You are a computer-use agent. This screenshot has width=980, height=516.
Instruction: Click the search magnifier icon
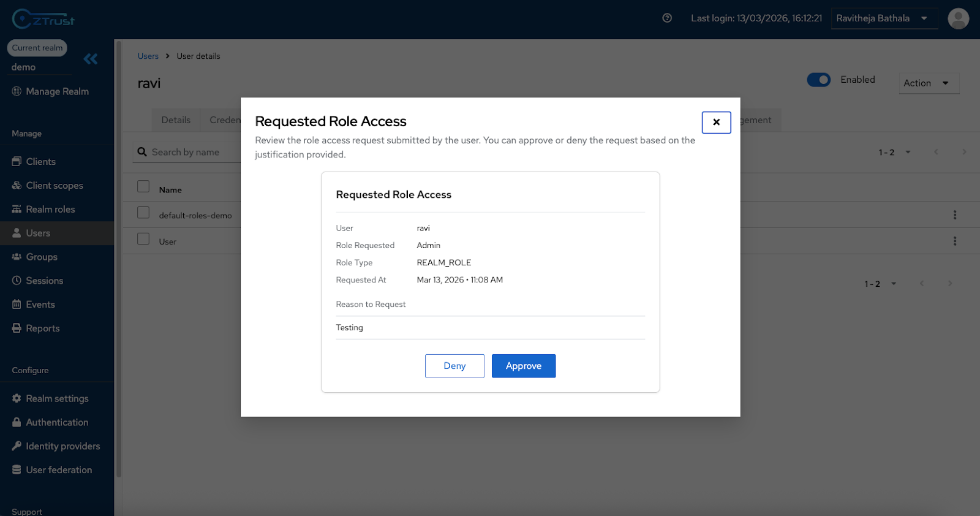142,152
